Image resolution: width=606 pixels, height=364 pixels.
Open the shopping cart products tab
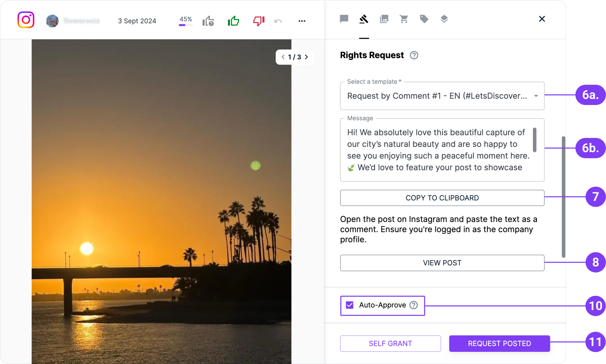[404, 19]
